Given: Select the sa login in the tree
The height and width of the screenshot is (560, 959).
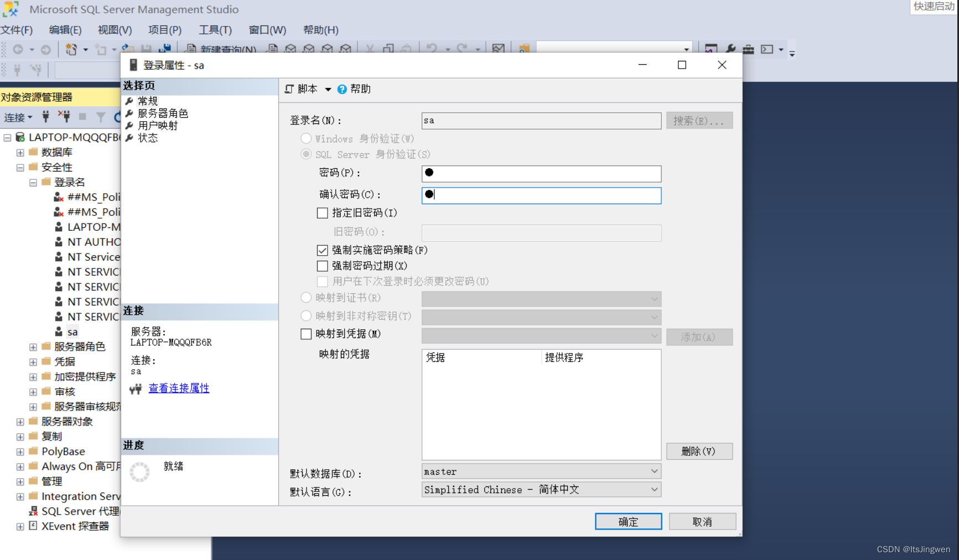Looking at the screenshot, I should point(72,332).
